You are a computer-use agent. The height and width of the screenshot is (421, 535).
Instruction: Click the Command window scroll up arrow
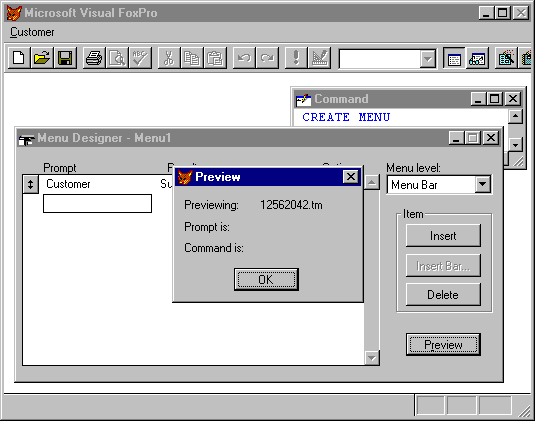(515, 116)
